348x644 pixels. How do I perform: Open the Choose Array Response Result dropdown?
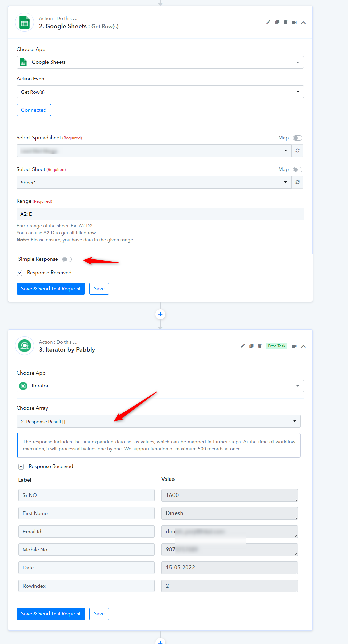pos(159,421)
